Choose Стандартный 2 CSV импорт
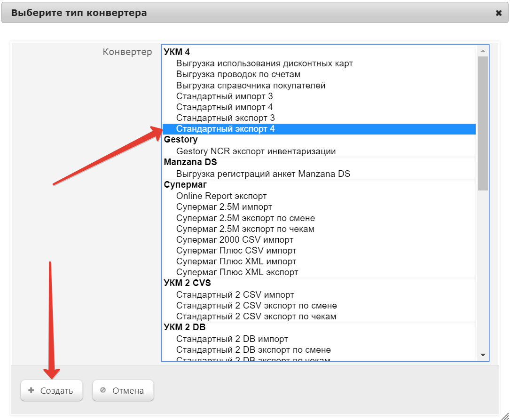 click(319, 295)
